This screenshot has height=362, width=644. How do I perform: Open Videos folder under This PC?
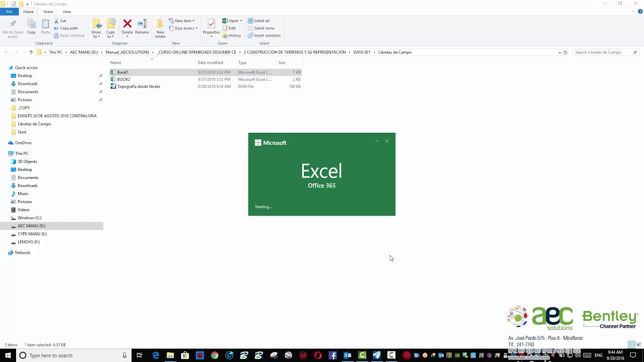pos(23,210)
